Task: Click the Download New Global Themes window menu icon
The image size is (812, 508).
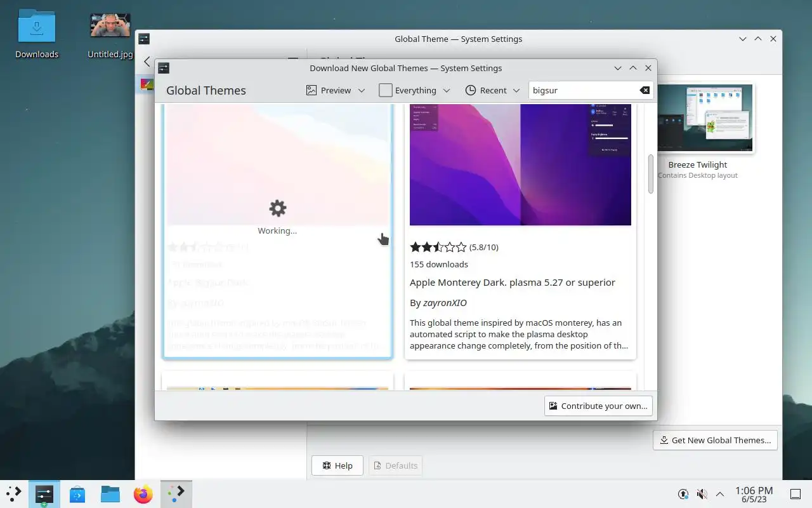Action: coord(164,68)
